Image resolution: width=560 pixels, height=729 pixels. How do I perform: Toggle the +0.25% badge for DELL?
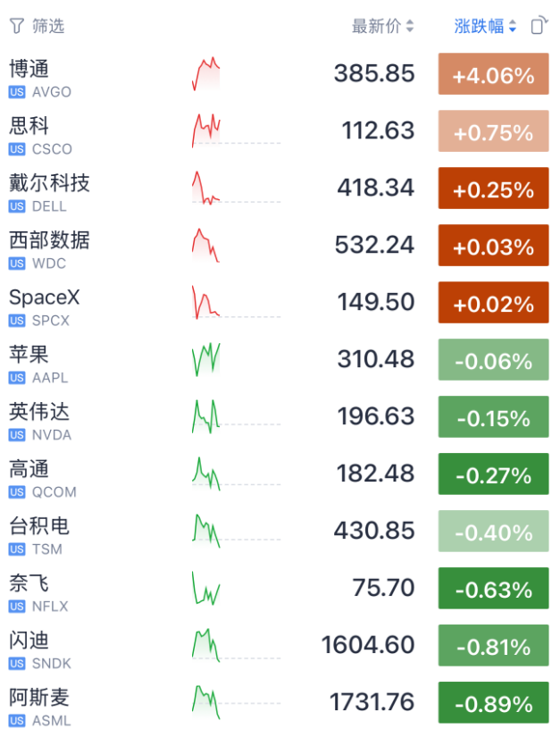[x=493, y=189]
